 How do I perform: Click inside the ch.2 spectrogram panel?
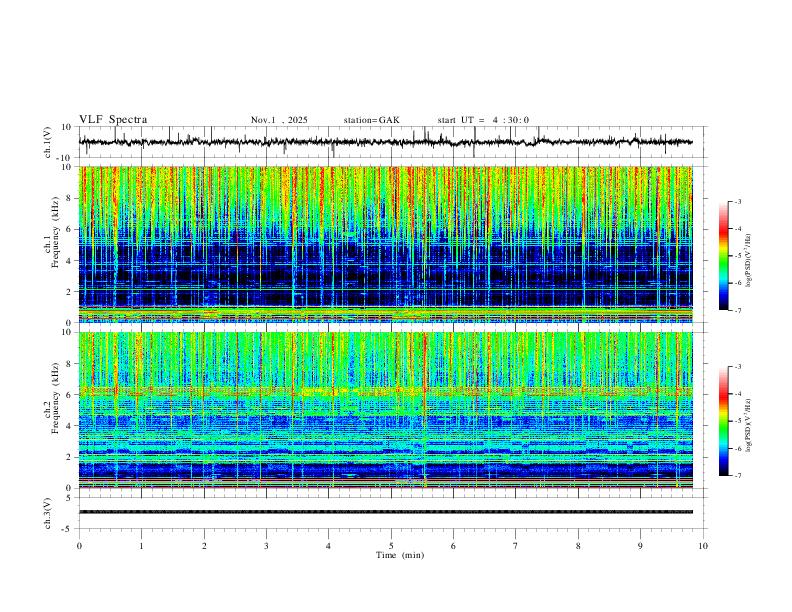[x=386, y=410]
